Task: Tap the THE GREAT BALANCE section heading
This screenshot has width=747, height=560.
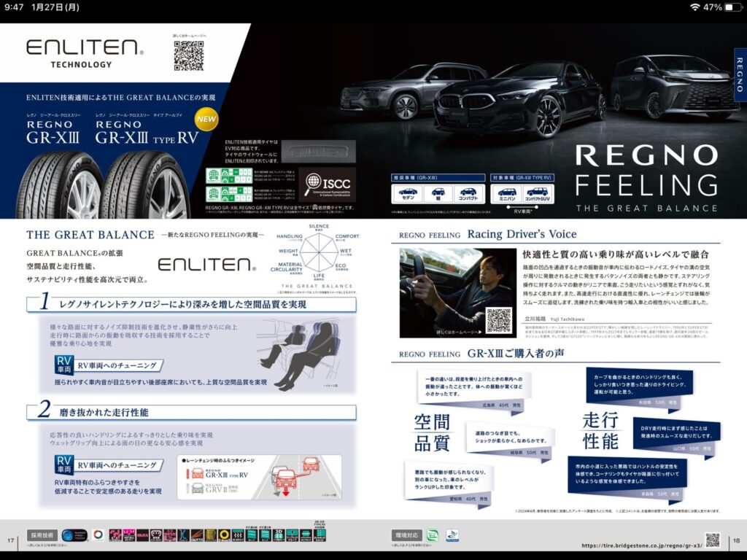Action: 90,235
